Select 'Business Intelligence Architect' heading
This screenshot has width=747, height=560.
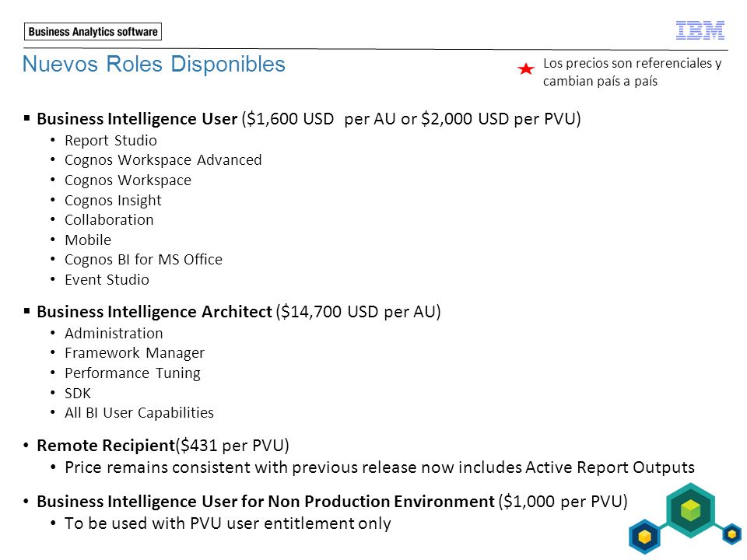coord(154,311)
